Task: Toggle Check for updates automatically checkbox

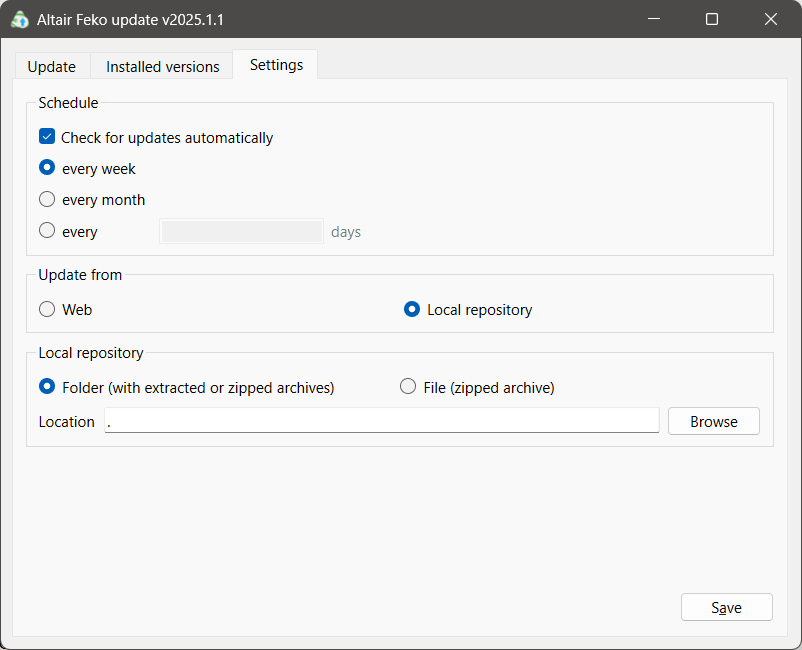Action: click(x=47, y=137)
